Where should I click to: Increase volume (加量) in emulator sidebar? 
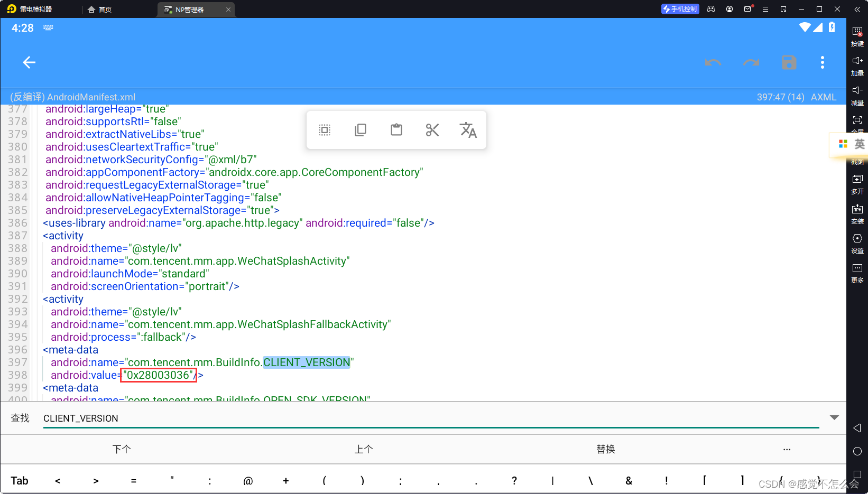pyautogui.click(x=857, y=66)
